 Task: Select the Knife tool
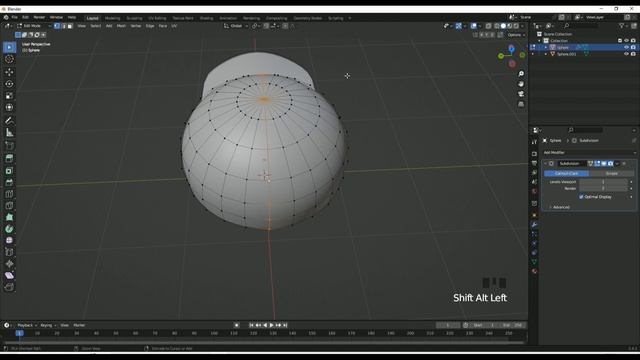9,206
